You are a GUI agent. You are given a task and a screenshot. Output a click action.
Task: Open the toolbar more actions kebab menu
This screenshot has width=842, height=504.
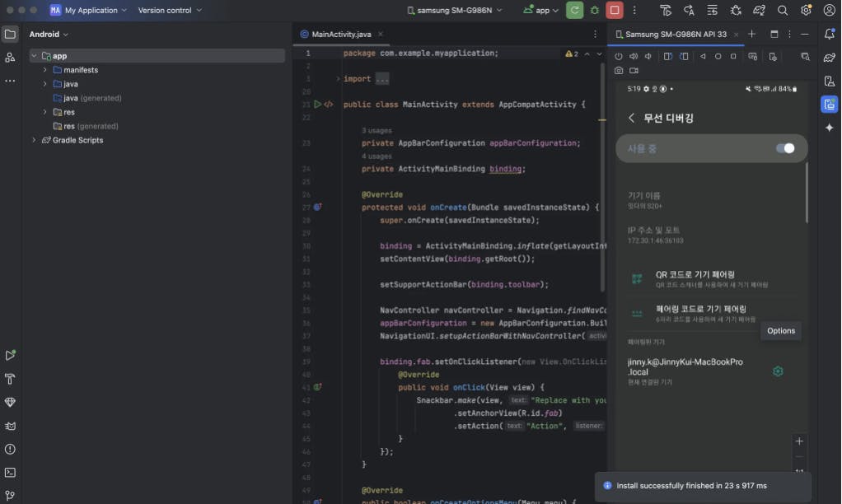click(634, 10)
